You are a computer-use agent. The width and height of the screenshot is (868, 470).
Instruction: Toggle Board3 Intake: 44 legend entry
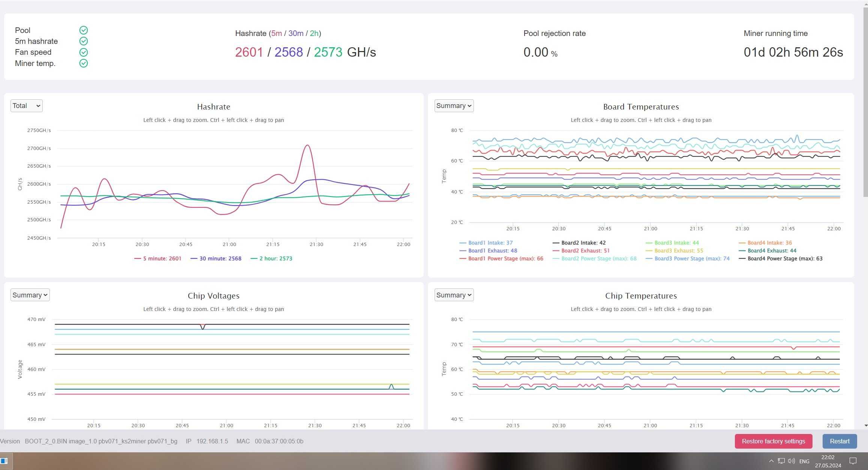(x=672, y=243)
